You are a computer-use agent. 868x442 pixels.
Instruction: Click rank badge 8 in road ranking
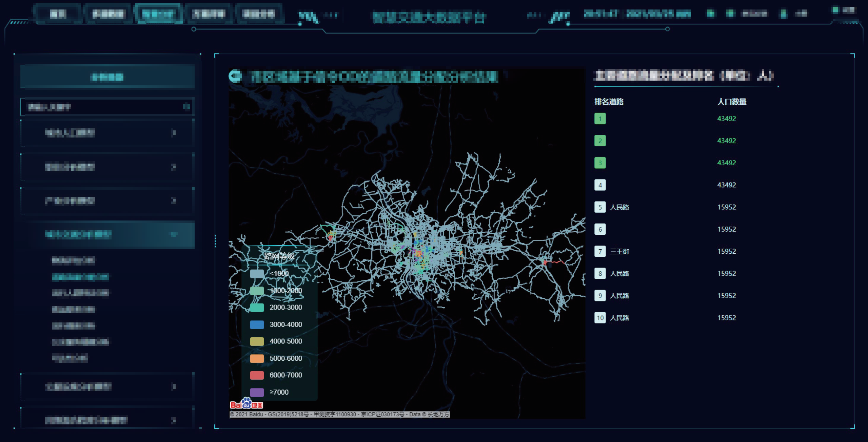point(600,273)
